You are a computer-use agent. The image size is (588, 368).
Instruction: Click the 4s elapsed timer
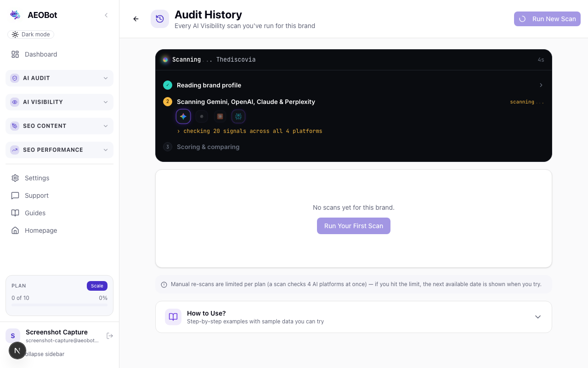coord(541,60)
